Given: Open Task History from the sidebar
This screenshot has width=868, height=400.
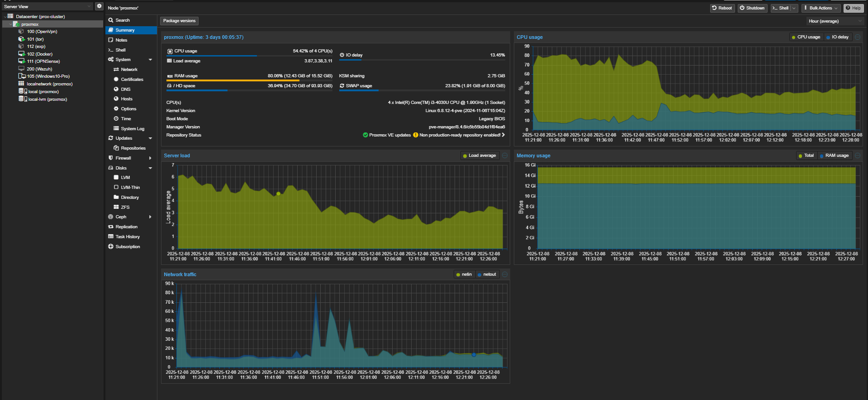Looking at the screenshot, I should point(127,237).
